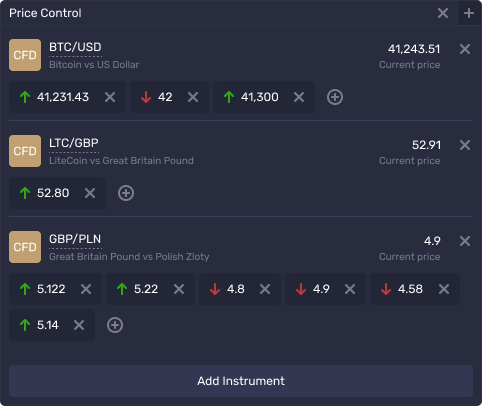
Task: Select the 42 alert value
Action: coord(165,97)
